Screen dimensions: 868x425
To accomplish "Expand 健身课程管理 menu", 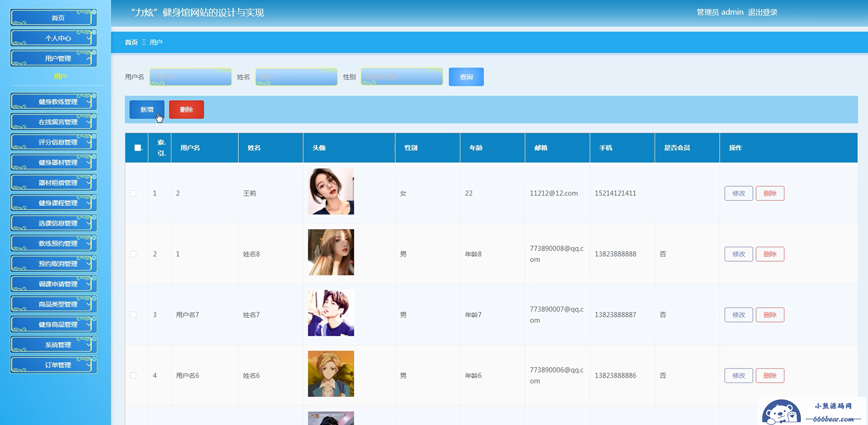I will [x=54, y=203].
